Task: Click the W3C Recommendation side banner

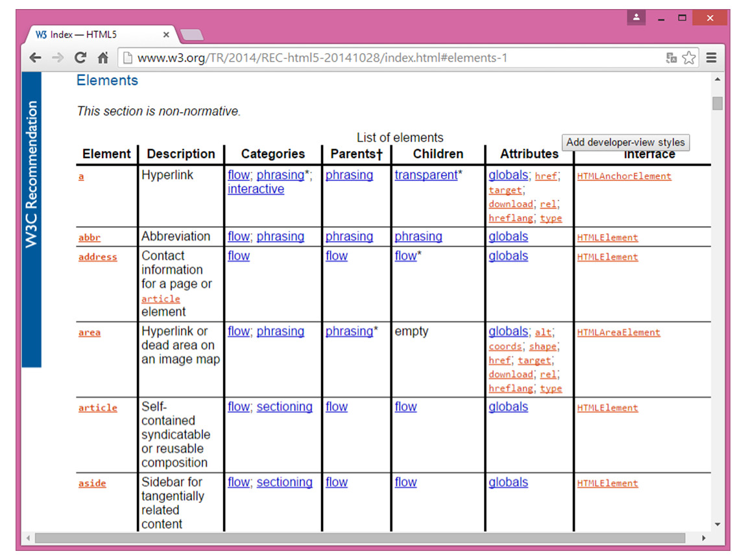Action: [31, 220]
